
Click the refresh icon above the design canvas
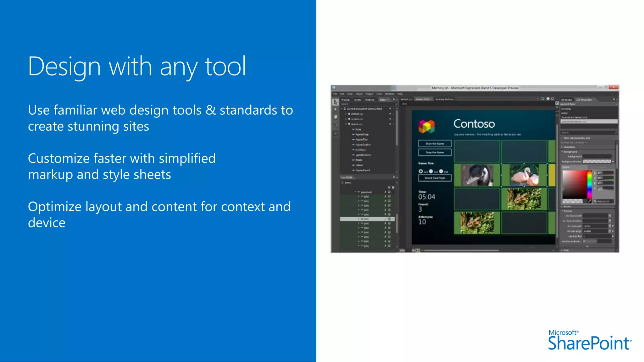click(x=552, y=99)
